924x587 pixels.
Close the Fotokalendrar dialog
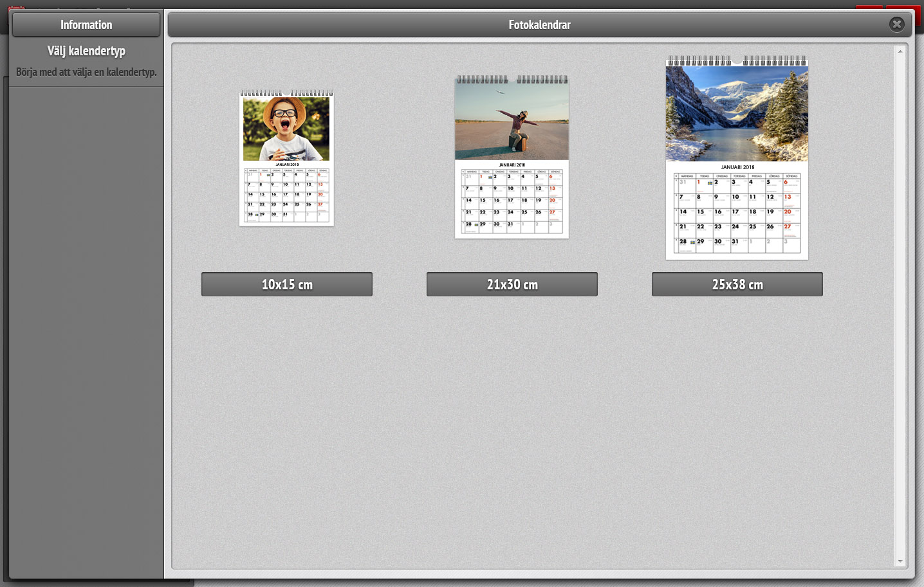click(896, 24)
